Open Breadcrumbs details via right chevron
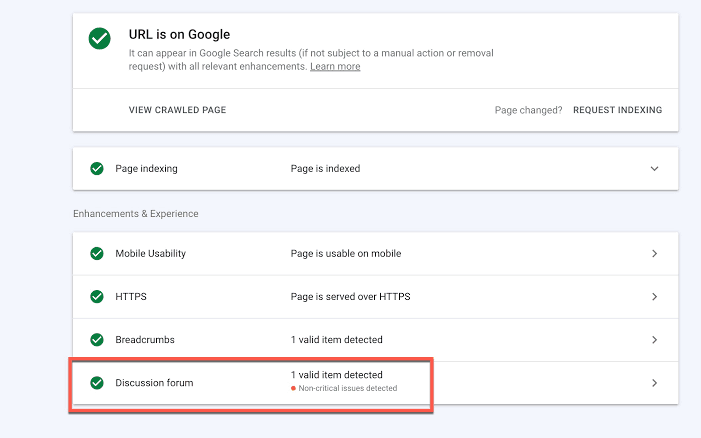The width and height of the screenshot is (701, 438). (654, 340)
